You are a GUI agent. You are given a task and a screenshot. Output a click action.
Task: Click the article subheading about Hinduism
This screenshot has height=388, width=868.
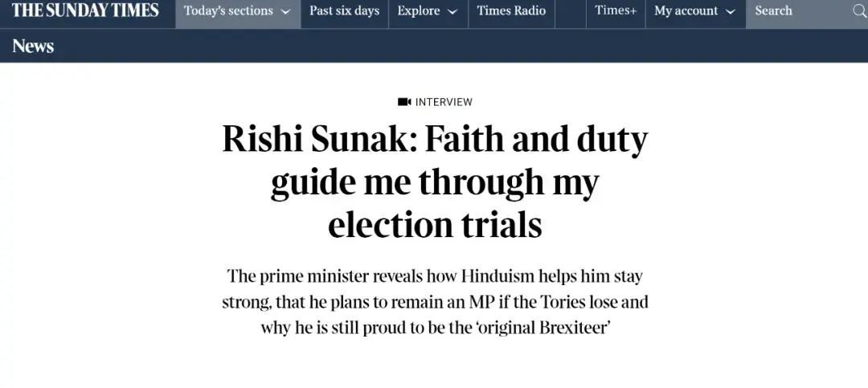pyautogui.click(x=435, y=302)
